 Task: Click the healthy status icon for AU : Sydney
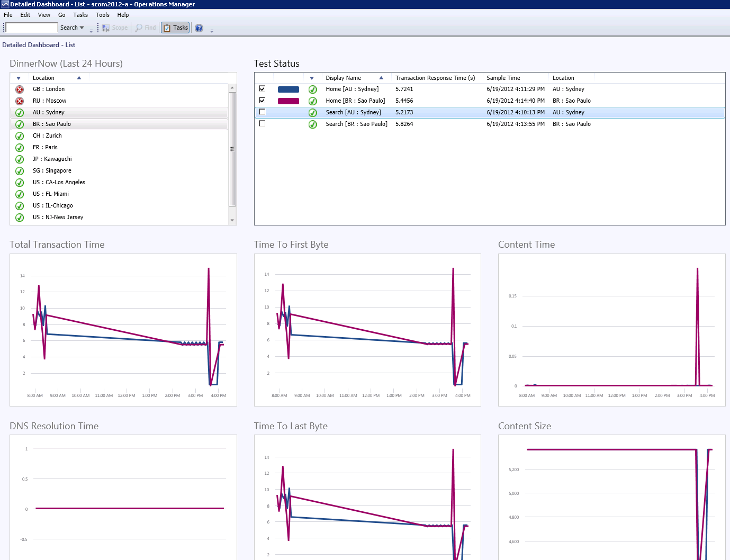tap(20, 113)
